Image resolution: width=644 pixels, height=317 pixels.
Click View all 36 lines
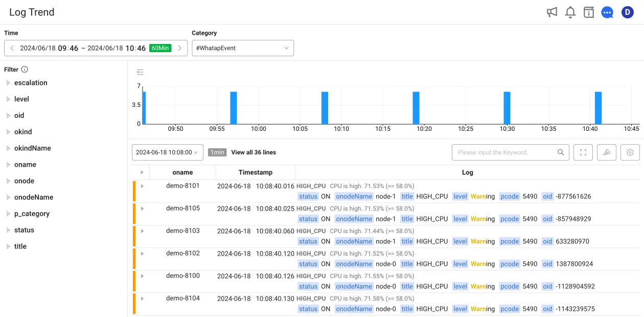click(254, 152)
